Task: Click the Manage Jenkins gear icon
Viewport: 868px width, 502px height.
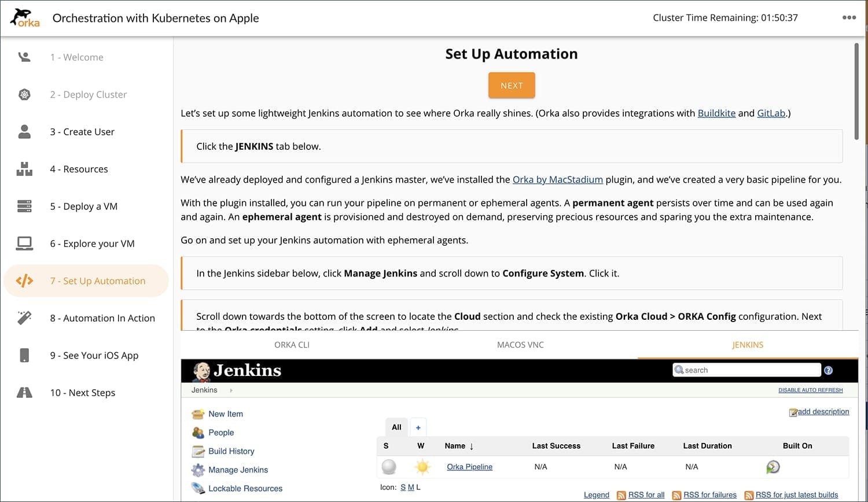Action: pyautogui.click(x=198, y=470)
